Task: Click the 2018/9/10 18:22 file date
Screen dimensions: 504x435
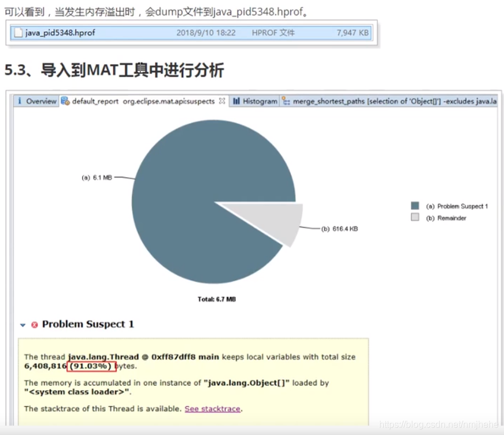Action: pyautogui.click(x=206, y=33)
